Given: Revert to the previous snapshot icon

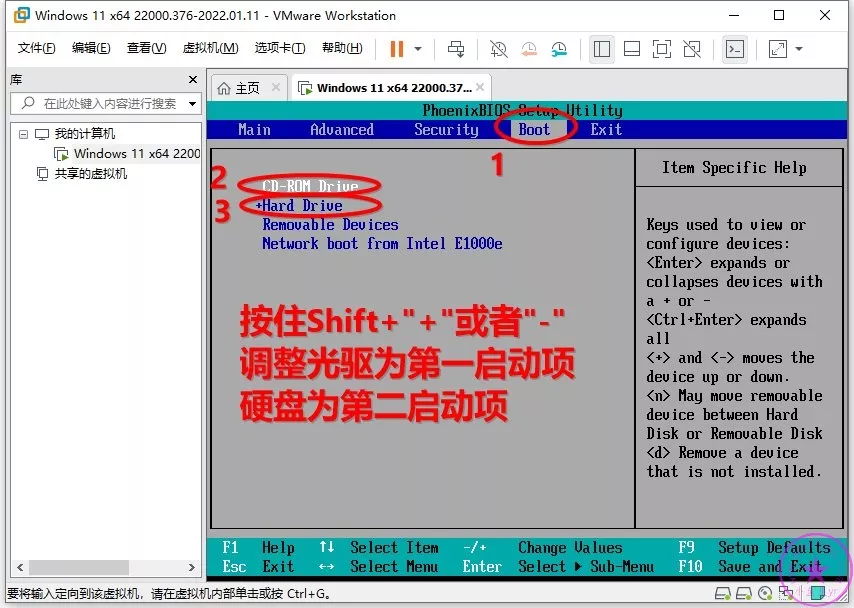Looking at the screenshot, I should [x=528, y=49].
